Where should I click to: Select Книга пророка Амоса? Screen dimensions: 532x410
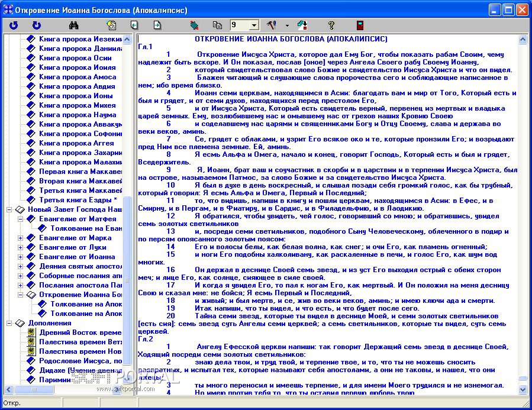click(78, 77)
